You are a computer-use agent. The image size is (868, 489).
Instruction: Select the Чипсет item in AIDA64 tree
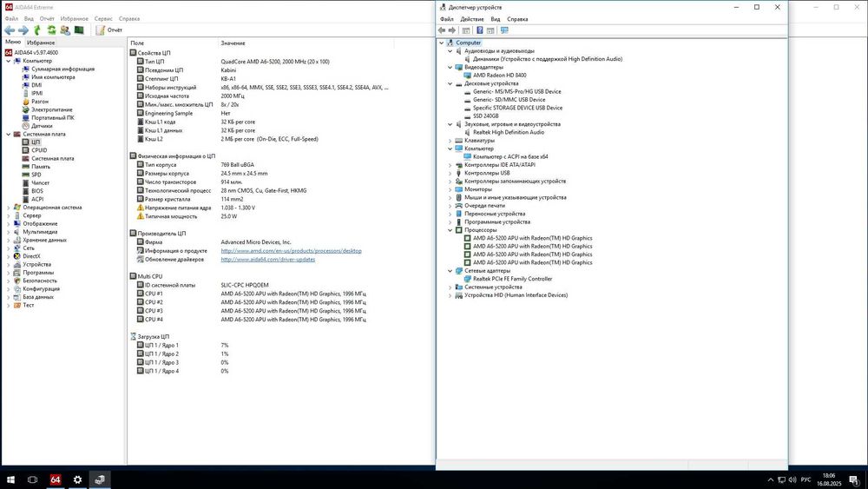coord(41,182)
